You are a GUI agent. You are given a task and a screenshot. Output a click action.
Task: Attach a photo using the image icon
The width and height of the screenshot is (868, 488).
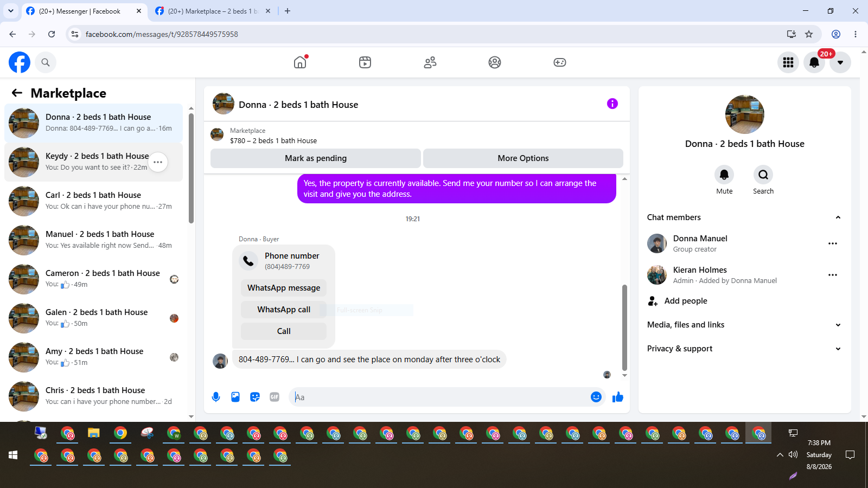click(235, 397)
